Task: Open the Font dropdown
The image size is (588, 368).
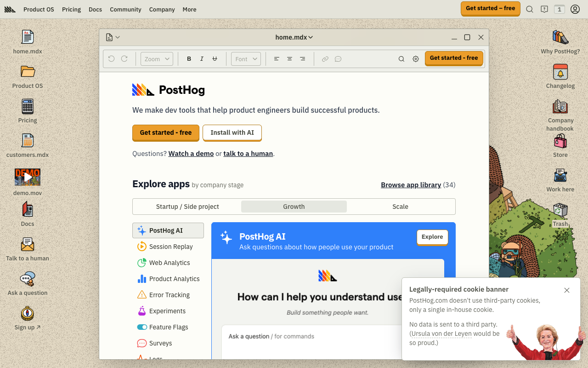Action: [246, 58]
